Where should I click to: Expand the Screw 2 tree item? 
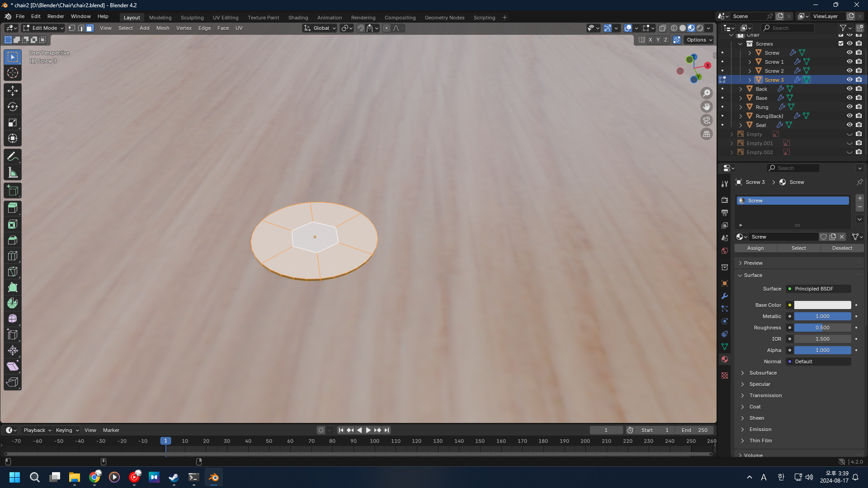coord(750,71)
